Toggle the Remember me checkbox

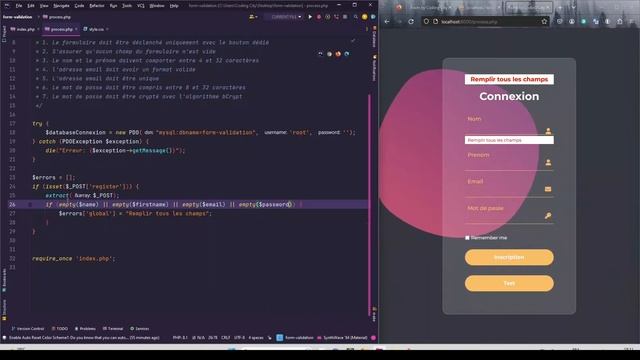[467, 238]
